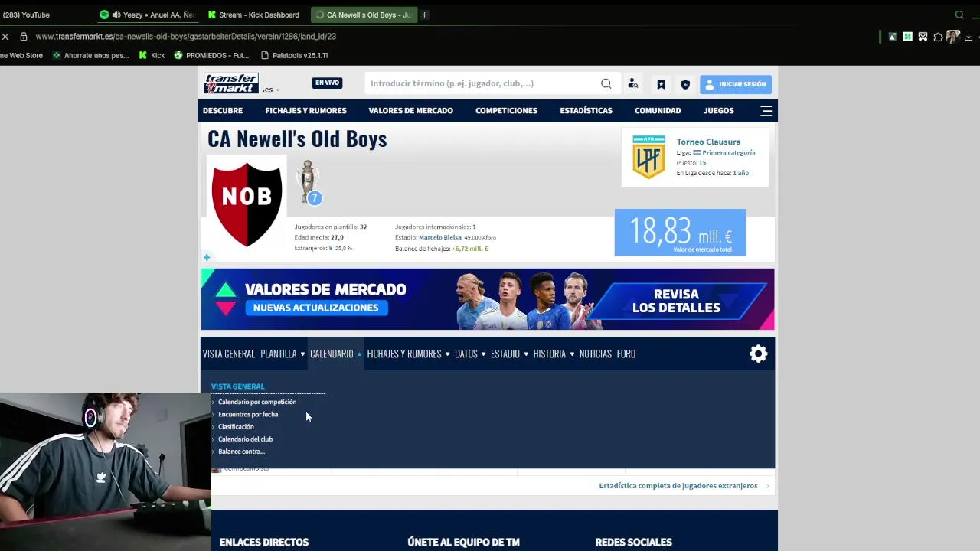The width and height of the screenshot is (980, 551).
Task: Expand the ESTADIO dropdown tab
Action: (x=509, y=354)
